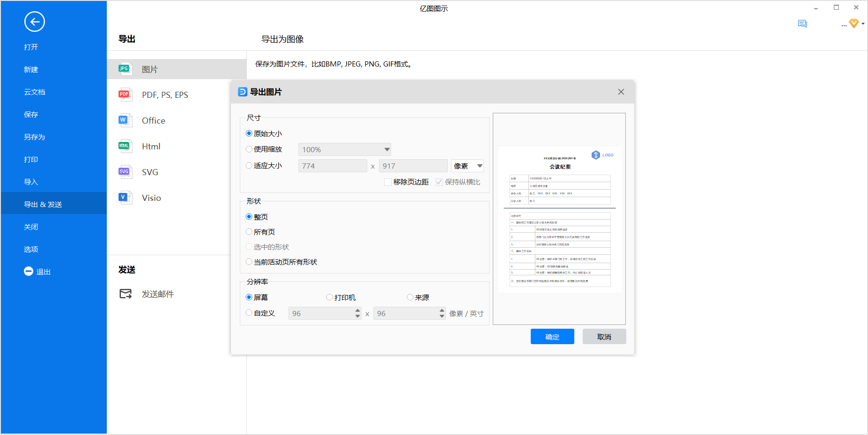868x435 pixels.
Task: Select SVG export type label
Action: 150,172
